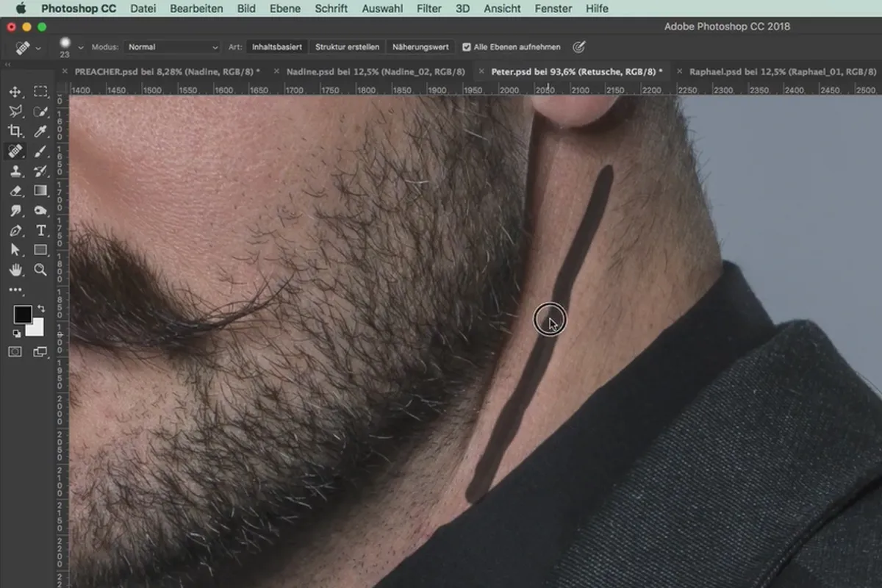This screenshot has height=588, width=882.
Task: Toggle Quick Mask mode
Action: coord(15,352)
